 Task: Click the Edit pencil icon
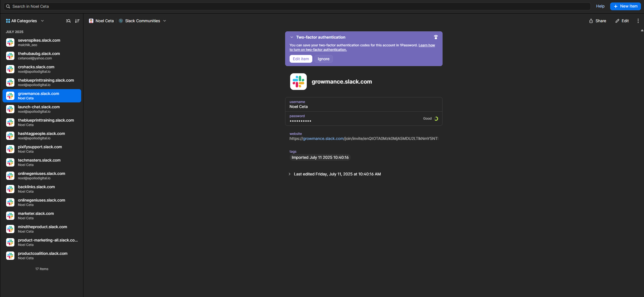point(617,21)
